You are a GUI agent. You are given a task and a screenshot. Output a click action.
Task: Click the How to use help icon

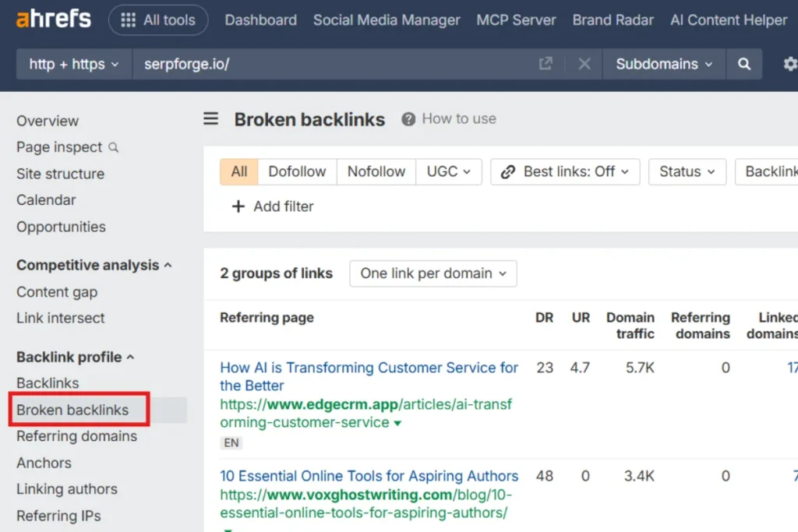(408, 119)
